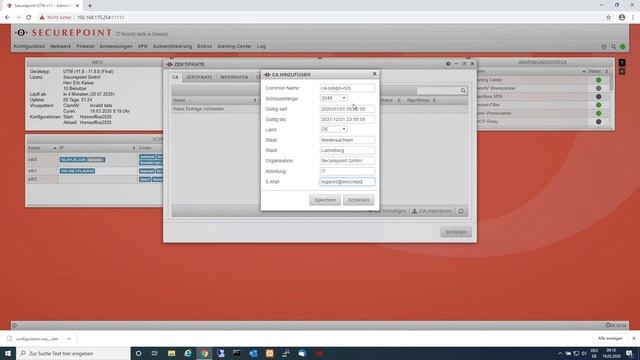Click Schließen in the CA hinzufügen dialog
The width and height of the screenshot is (640, 360).
coord(358,200)
